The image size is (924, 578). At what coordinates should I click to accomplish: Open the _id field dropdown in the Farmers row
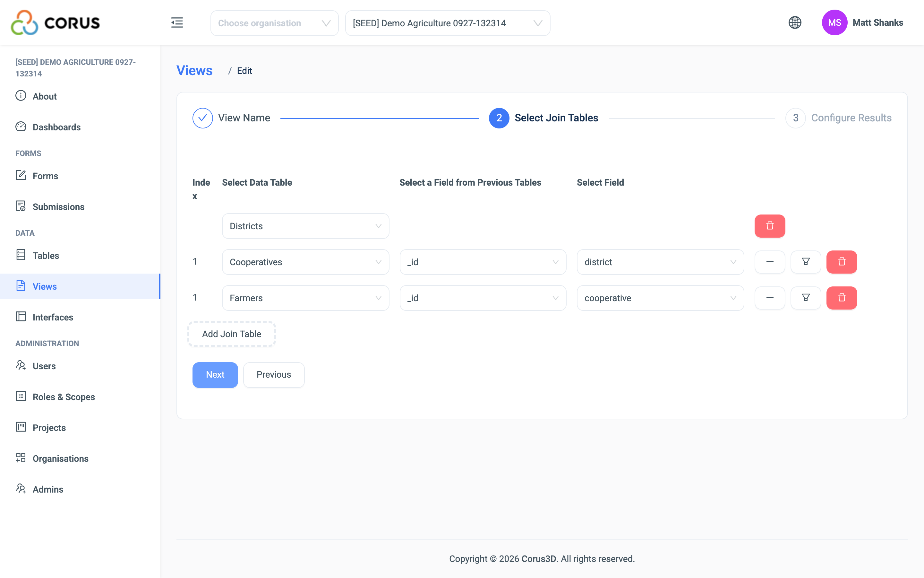[x=483, y=298]
